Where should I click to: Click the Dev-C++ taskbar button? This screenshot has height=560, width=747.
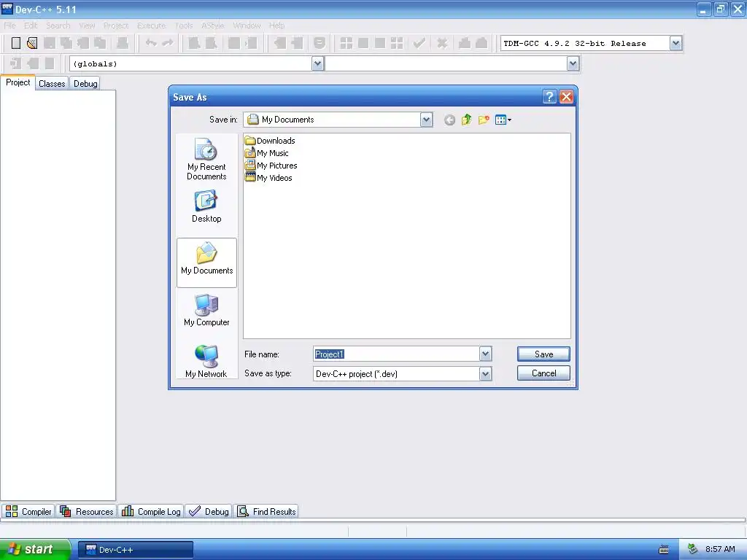135,550
